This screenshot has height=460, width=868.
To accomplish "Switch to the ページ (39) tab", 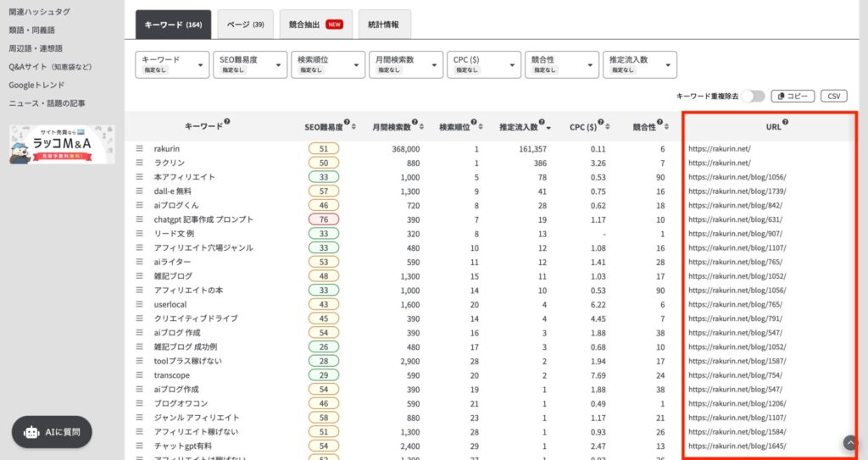I will [x=245, y=25].
